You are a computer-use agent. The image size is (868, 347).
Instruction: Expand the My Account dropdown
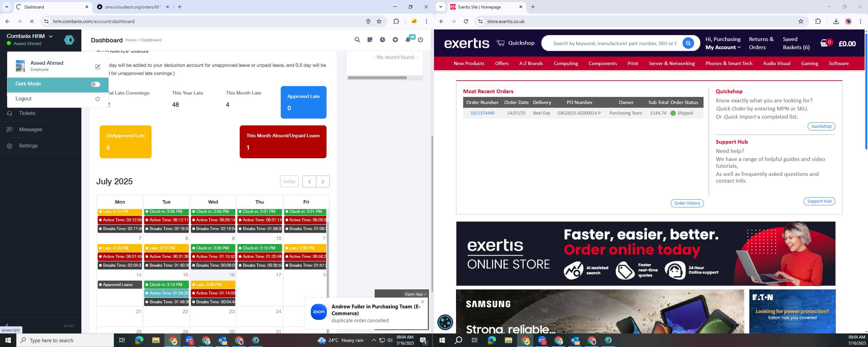723,47
